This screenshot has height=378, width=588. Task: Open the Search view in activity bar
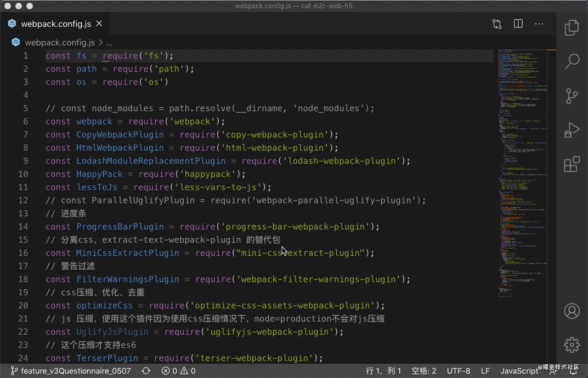572,61
